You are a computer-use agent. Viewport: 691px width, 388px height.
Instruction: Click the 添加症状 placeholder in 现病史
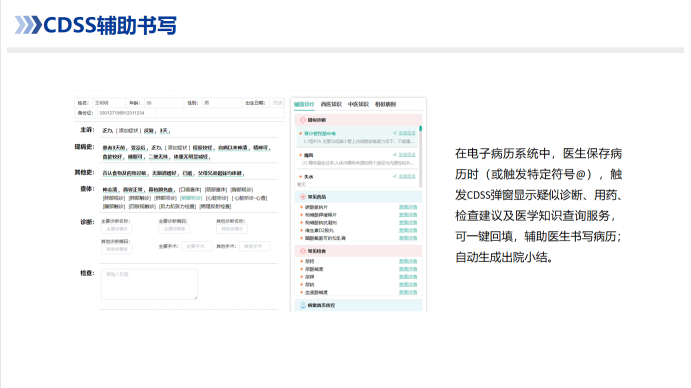[177, 148]
